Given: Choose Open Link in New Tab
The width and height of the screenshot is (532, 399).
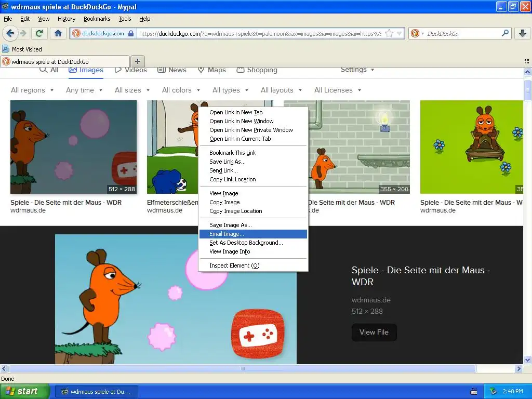Looking at the screenshot, I should [x=253, y=112].
